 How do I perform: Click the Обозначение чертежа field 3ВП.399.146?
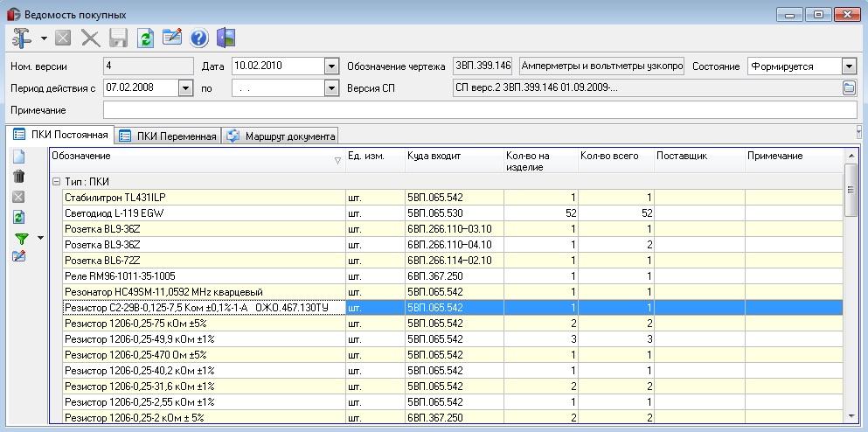pos(483,66)
